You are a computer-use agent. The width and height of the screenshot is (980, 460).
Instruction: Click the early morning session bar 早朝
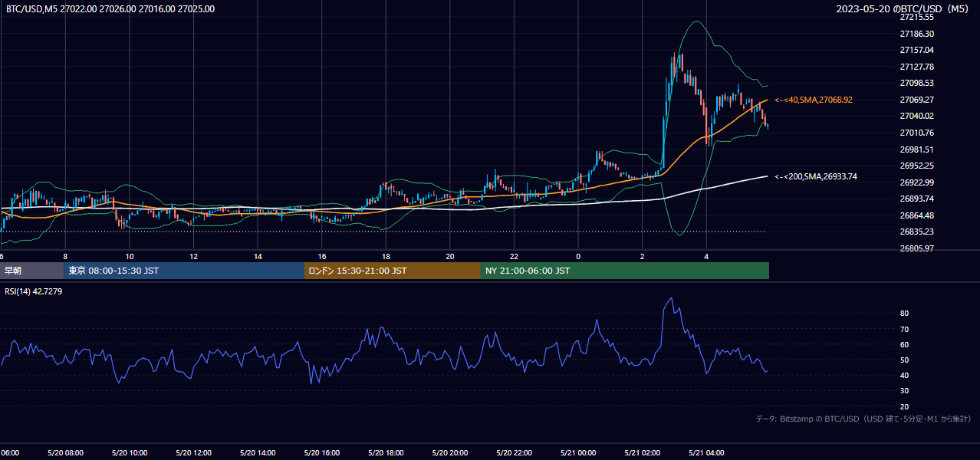pos(31,271)
